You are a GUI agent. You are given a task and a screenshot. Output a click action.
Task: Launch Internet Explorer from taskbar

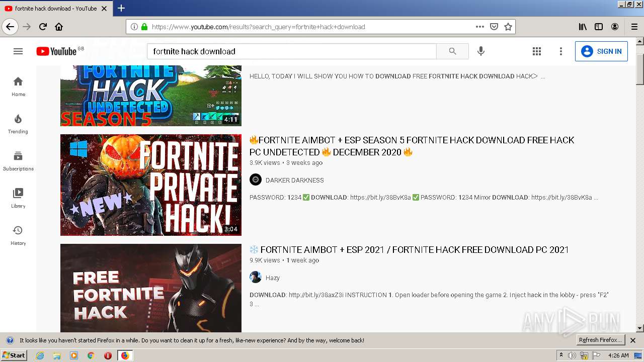click(x=40, y=355)
